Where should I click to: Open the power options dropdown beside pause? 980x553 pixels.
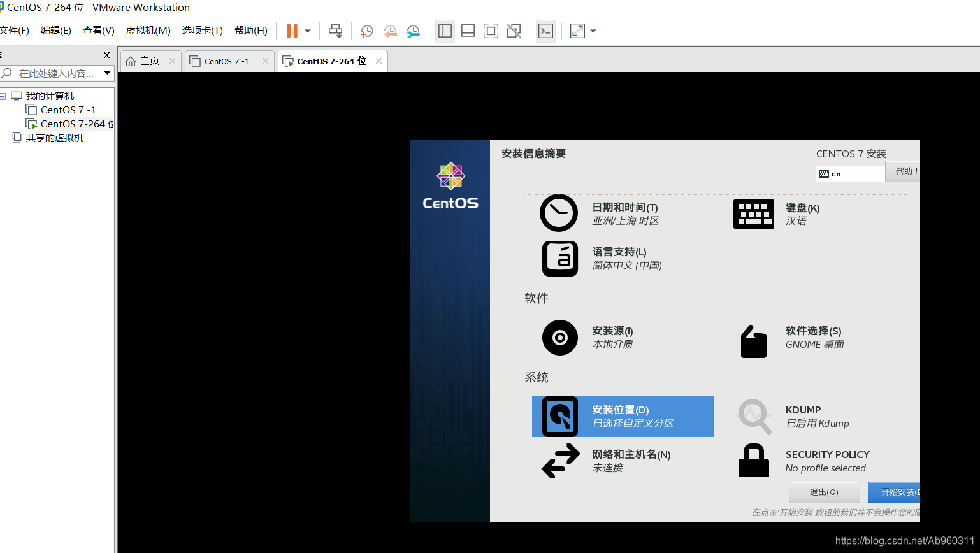pos(308,31)
